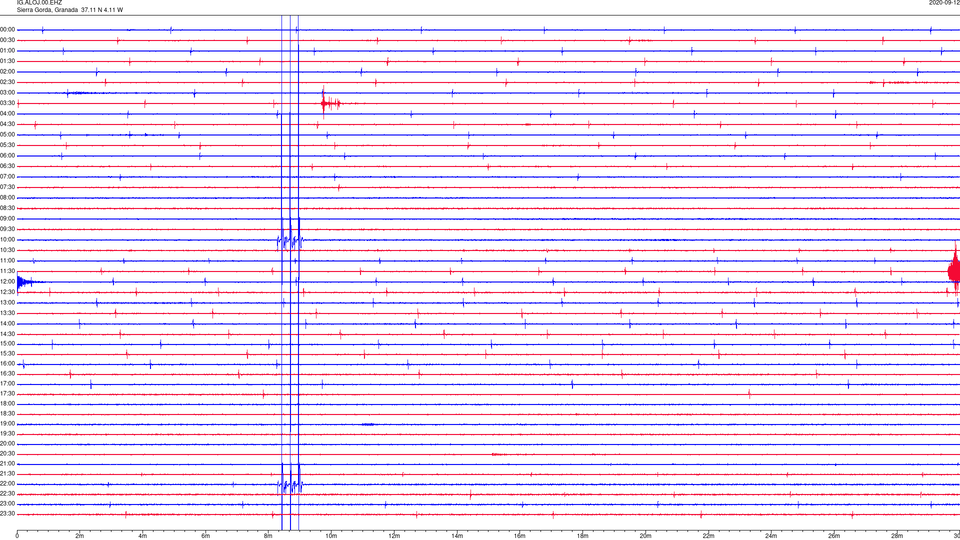Viewport: 960px width, 540px height.
Task: Select the 05:30 trace time label
Action: pos(8,145)
